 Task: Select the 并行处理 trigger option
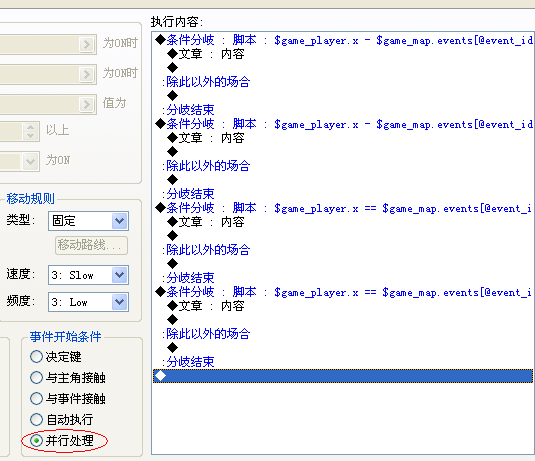62,441
